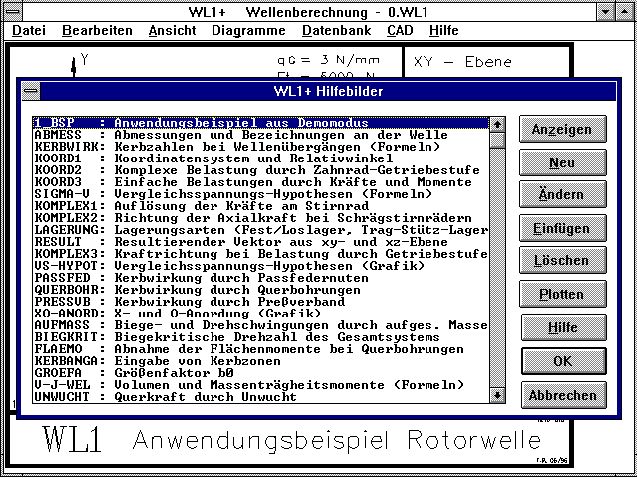Image resolution: width=637 pixels, height=478 pixels.
Task: Confirm the dialog with OK
Action: [x=563, y=361]
